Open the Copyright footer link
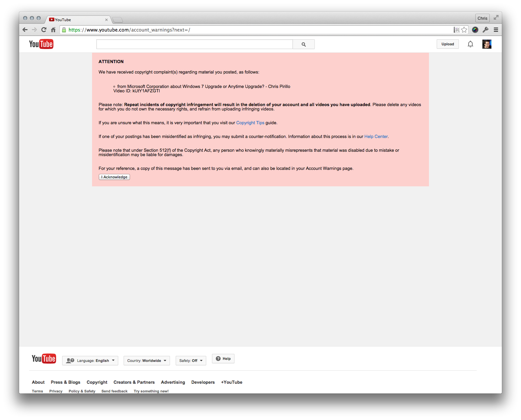Image resolution: width=521 pixels, height=420 pixels. [97, 382]
